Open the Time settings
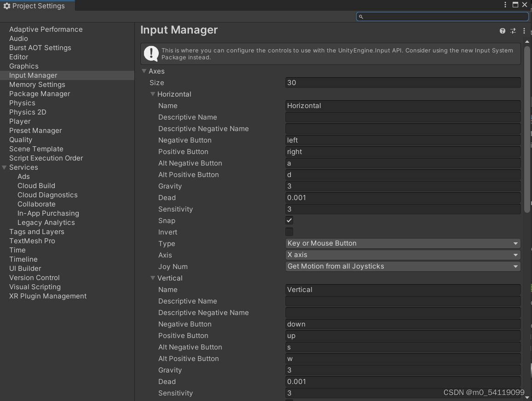The image size is (532, 401). point(17,250)
